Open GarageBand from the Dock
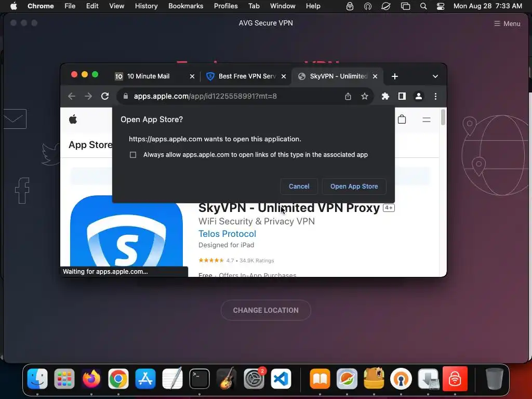Screen dimensions: 532x399 227,378
